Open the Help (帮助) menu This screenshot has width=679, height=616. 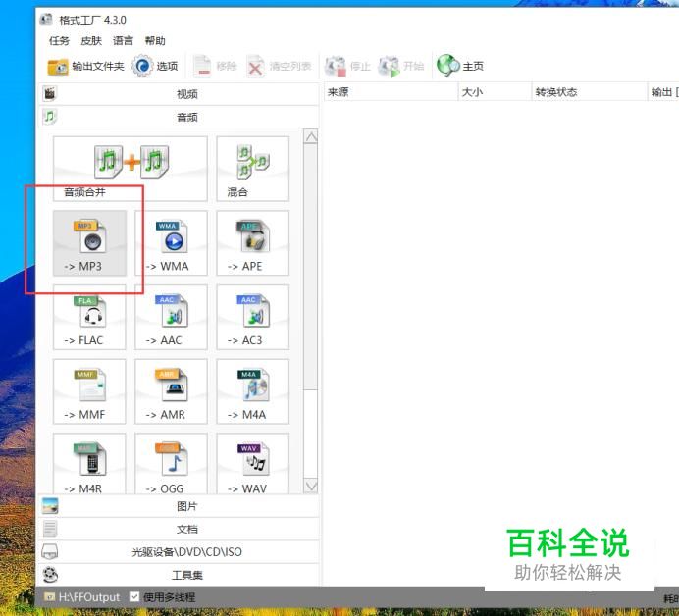tap(155, 40)
